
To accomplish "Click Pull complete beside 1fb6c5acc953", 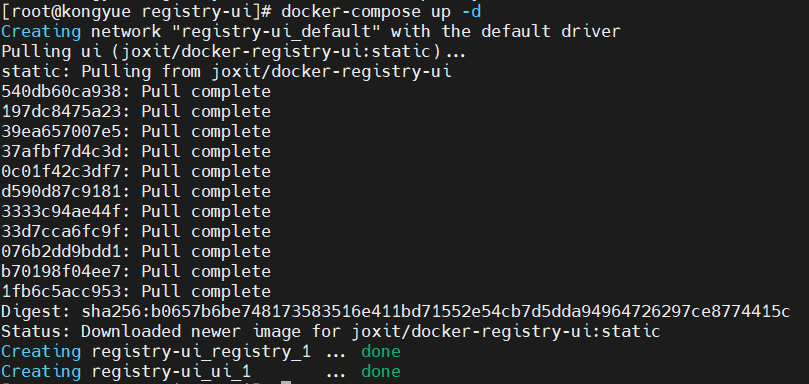I will point(206,292).
